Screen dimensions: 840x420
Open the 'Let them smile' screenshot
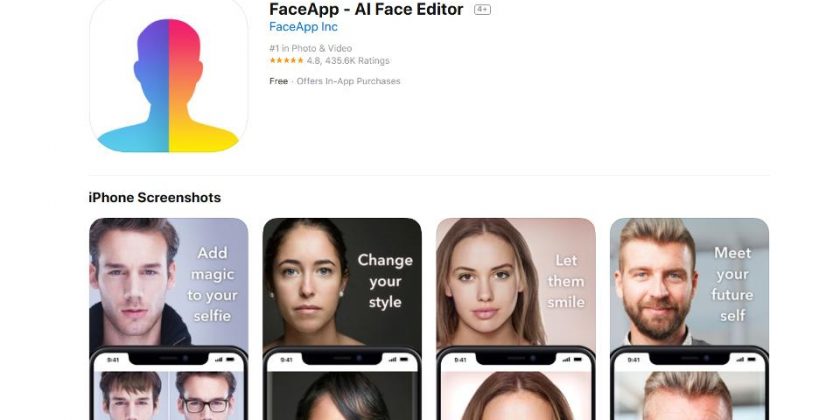(x=516, y=319)
